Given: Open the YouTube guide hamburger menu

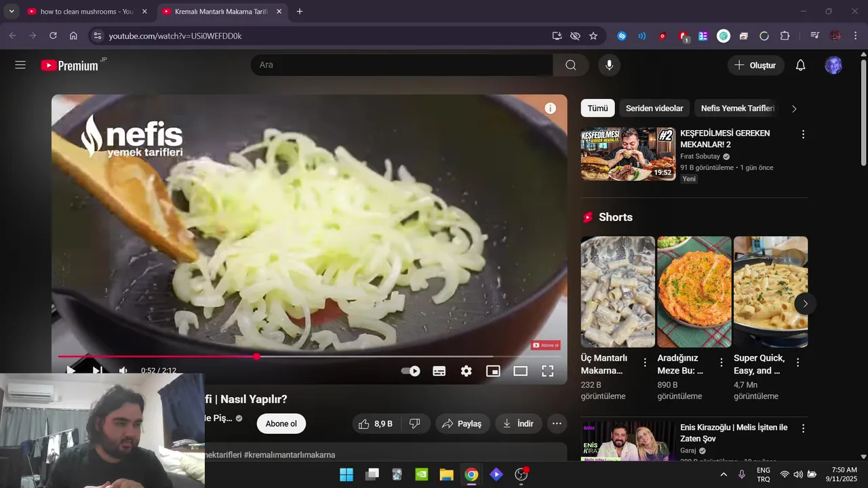Looking at the screenshot, I should [20, 65].
